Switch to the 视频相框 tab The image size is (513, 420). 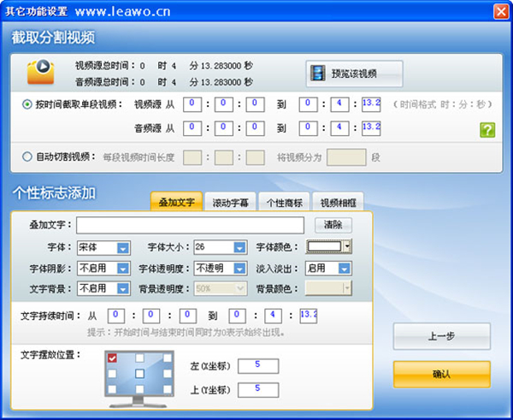pos(338,203)
